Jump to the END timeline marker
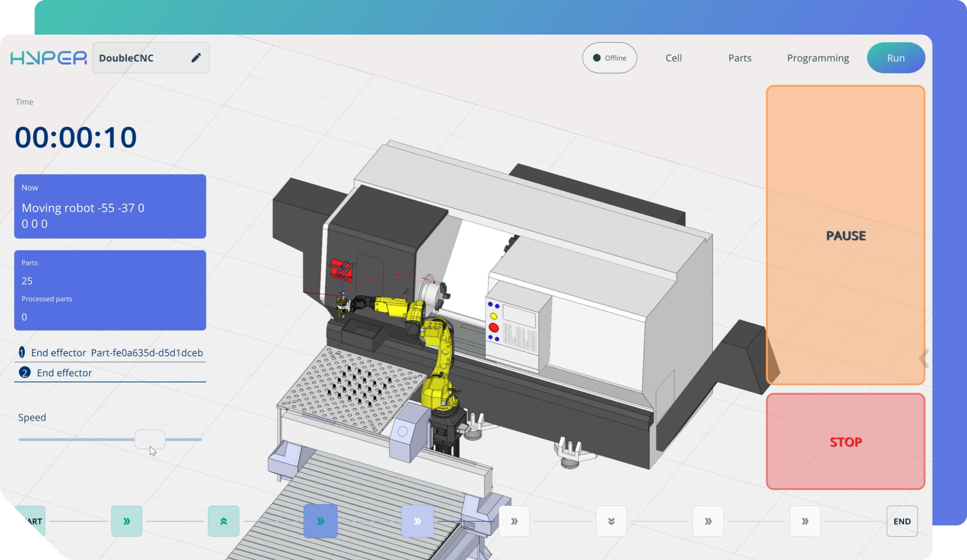The image size is (967, 560). [902, 521]
